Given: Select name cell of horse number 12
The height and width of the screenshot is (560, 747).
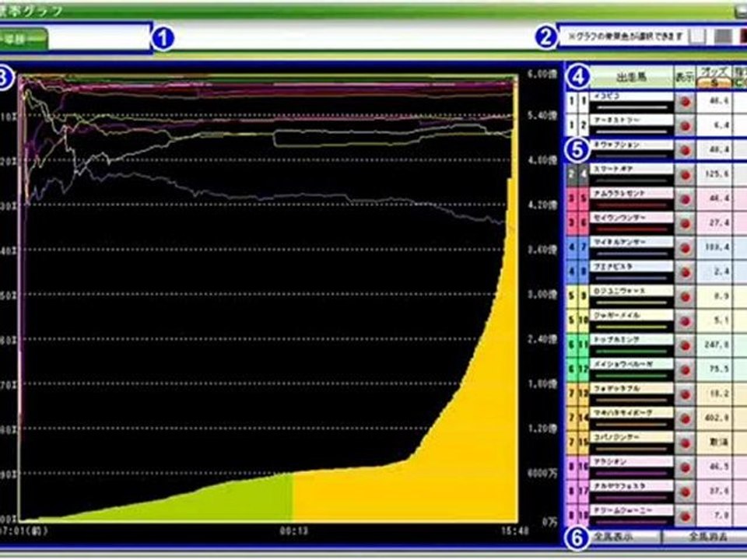Looking at the screenshot, I should click(x=632, y=370).
